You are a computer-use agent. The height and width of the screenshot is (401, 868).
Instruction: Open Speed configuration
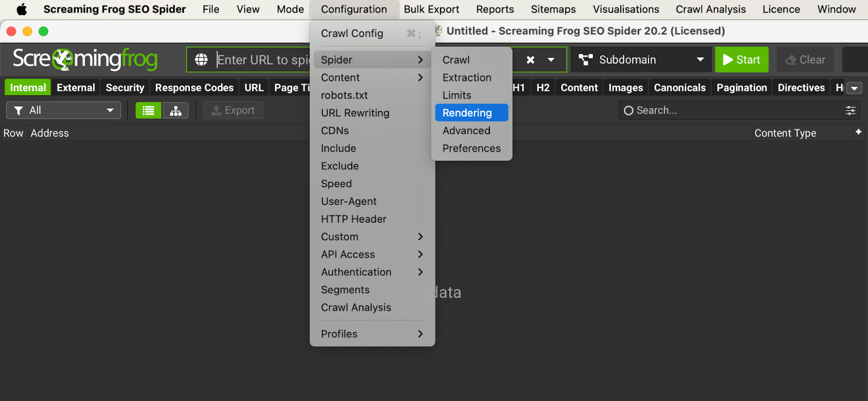[372, 184]
